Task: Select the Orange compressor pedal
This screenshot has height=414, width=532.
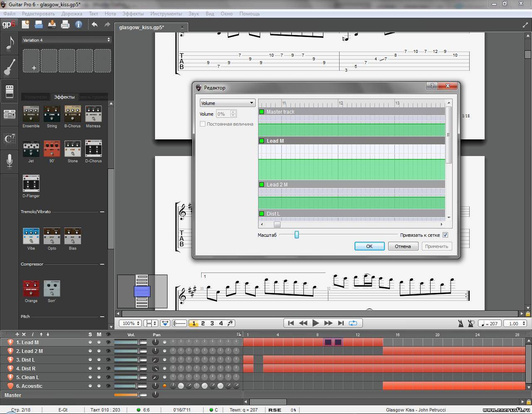Action: point(31,288)
